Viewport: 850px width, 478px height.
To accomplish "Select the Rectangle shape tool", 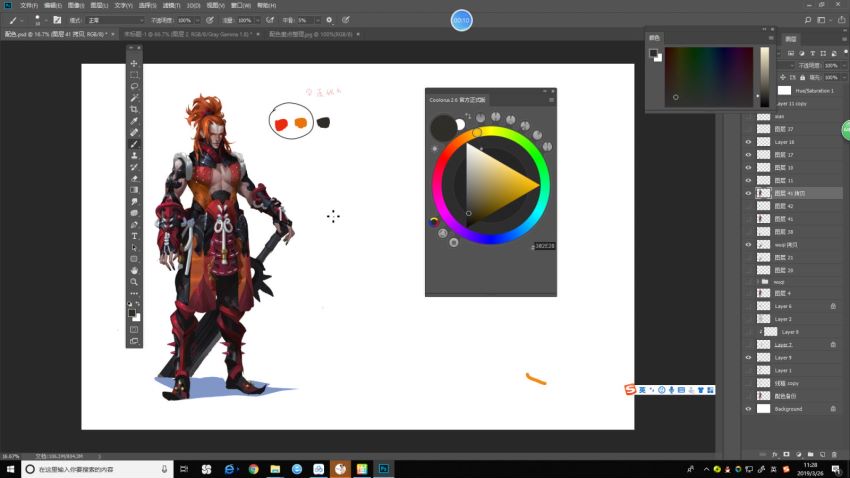I will (134, 259).
